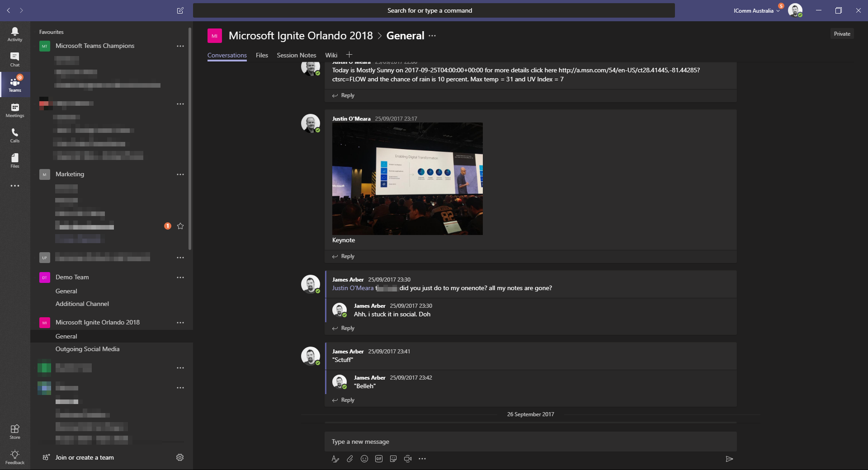The width and height of the screenshot is (868, 470).
Task: Add a new tab with plus icon
Action: [x=349, y=55]
